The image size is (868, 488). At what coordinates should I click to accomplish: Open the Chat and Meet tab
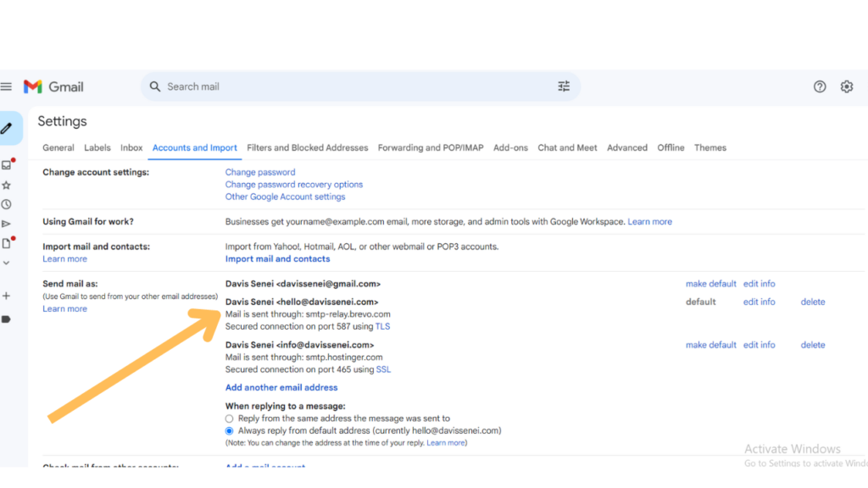tap(567, 147)
